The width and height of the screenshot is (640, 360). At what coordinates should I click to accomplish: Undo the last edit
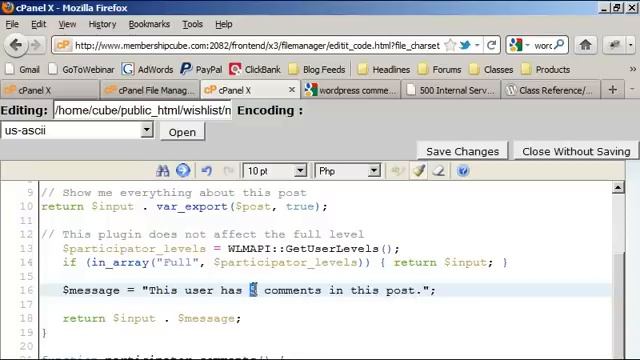pos(207,171)
